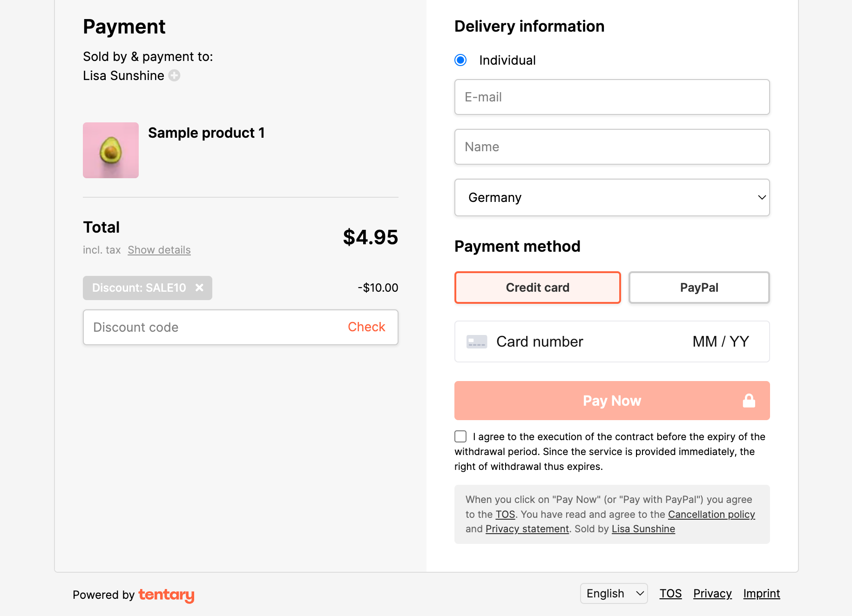Show tax details for the total
Image resolution: width=852 pixels, height=616 pixels.
click(x=159, y=250)
